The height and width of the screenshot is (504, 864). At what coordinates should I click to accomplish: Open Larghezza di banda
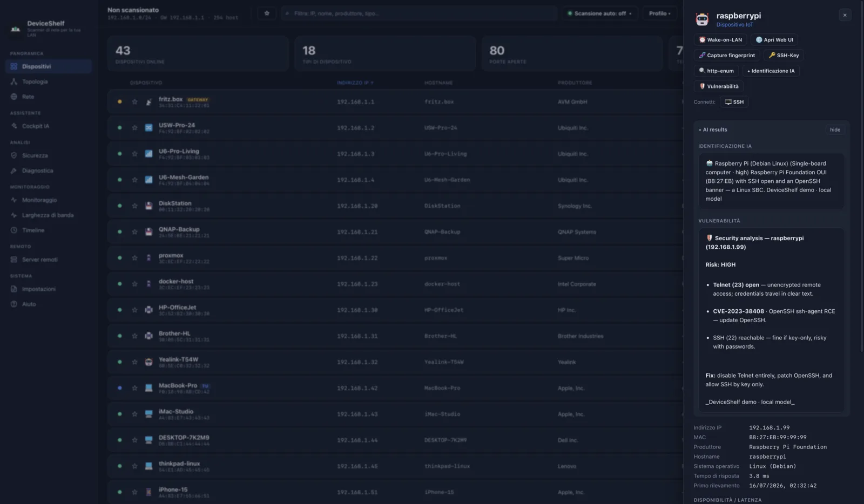(x=49, y=215)
